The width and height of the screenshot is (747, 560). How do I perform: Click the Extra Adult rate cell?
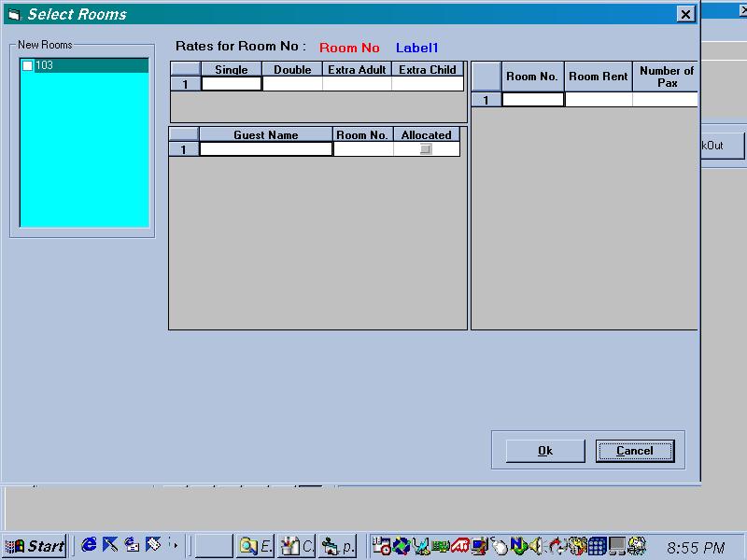click(357, 84)
